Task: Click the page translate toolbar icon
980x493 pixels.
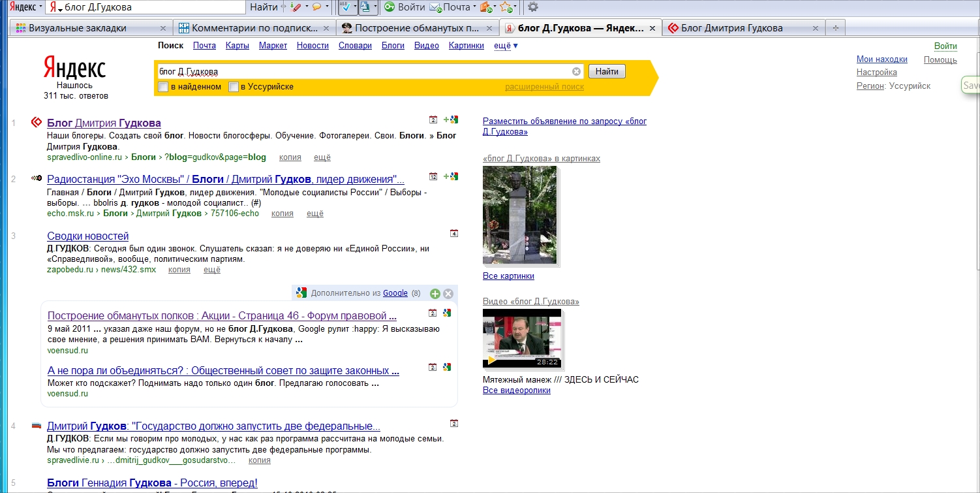Action: pyautogui.click(x=365, y=7)
